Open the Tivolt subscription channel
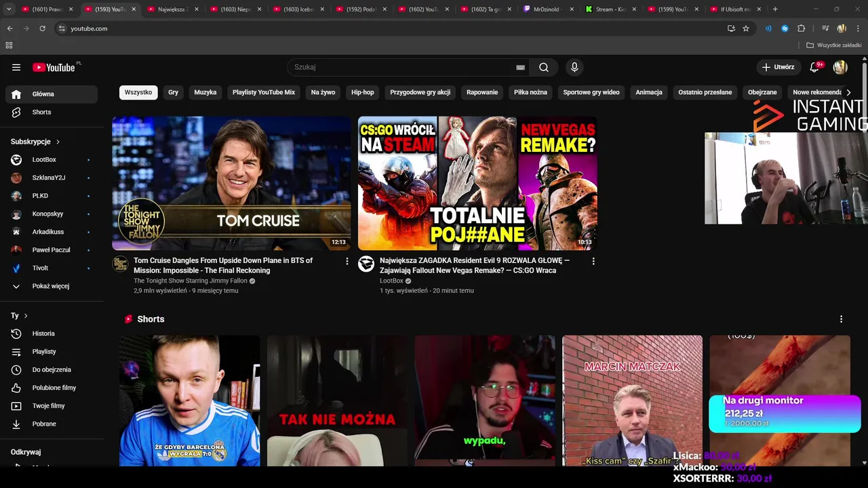This screenshot has width=868, height=488. pos(52,268)
